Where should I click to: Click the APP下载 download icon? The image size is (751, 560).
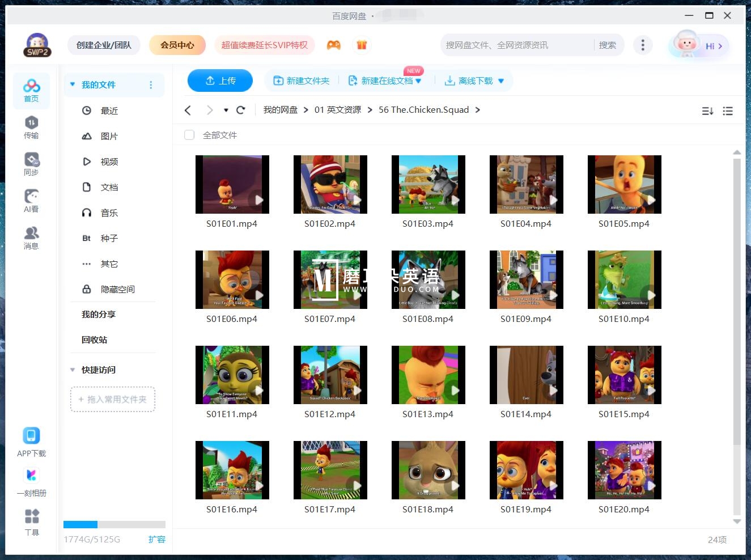(x=31, y=435)
